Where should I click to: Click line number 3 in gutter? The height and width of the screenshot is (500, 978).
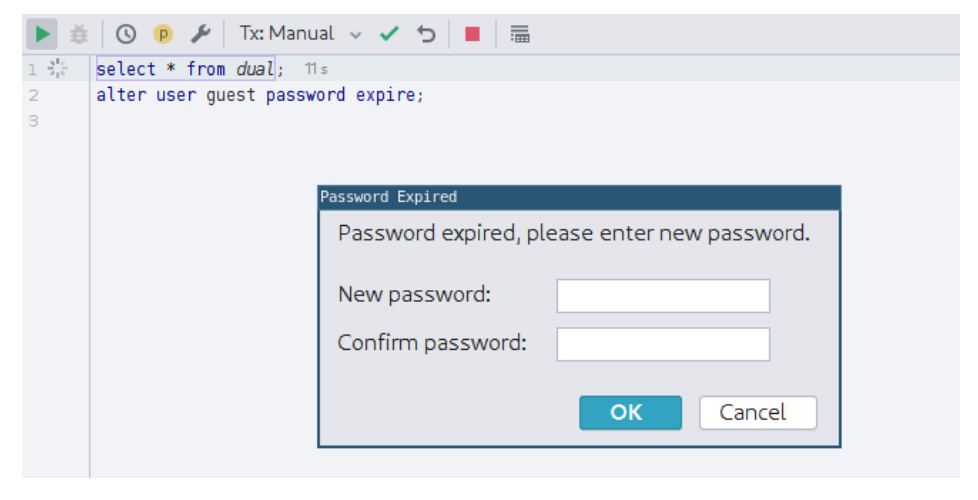(x=34, y=121)
